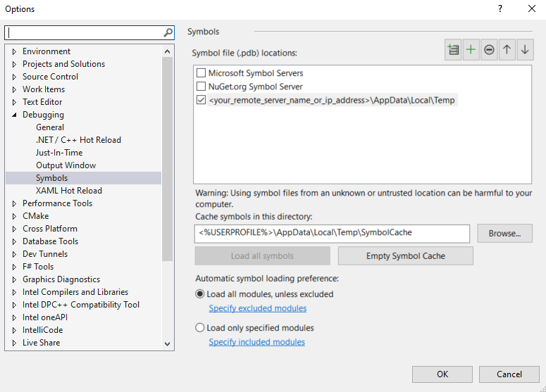Expand the Text Editor node
546x392 pixels.
point(14,102)
